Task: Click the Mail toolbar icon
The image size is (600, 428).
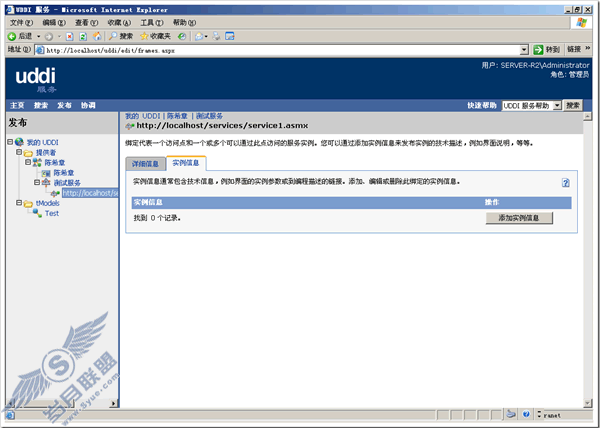Action: [199, 36]
